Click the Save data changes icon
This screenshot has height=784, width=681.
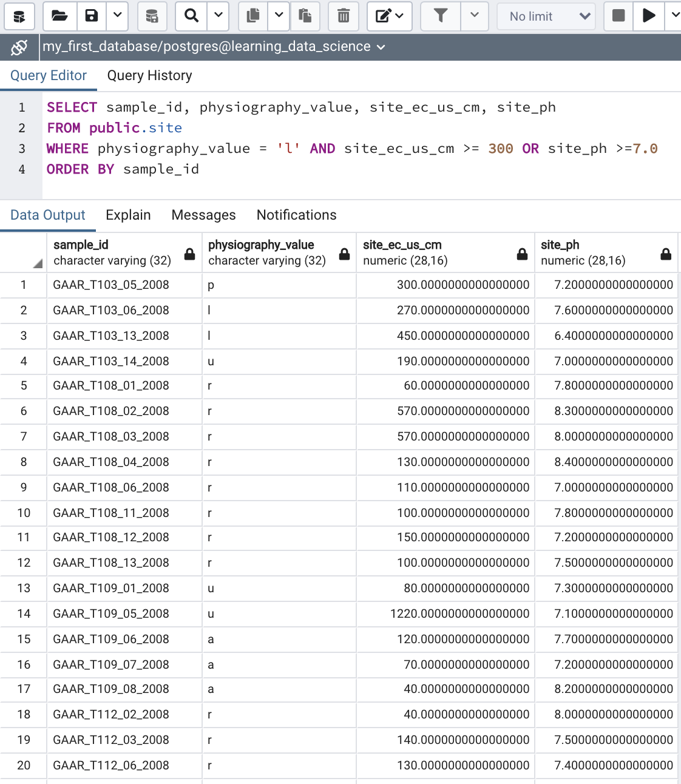coord(152,16)
